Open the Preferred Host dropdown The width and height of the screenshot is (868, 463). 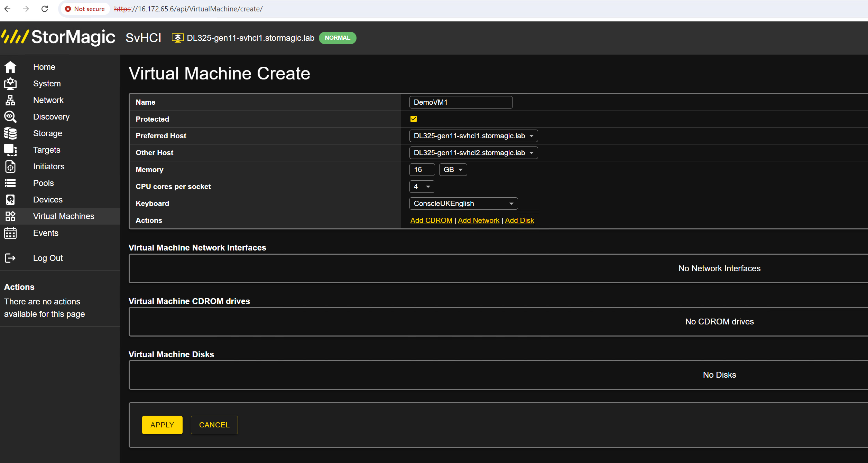pyautogui.click(x=473, y=136)
